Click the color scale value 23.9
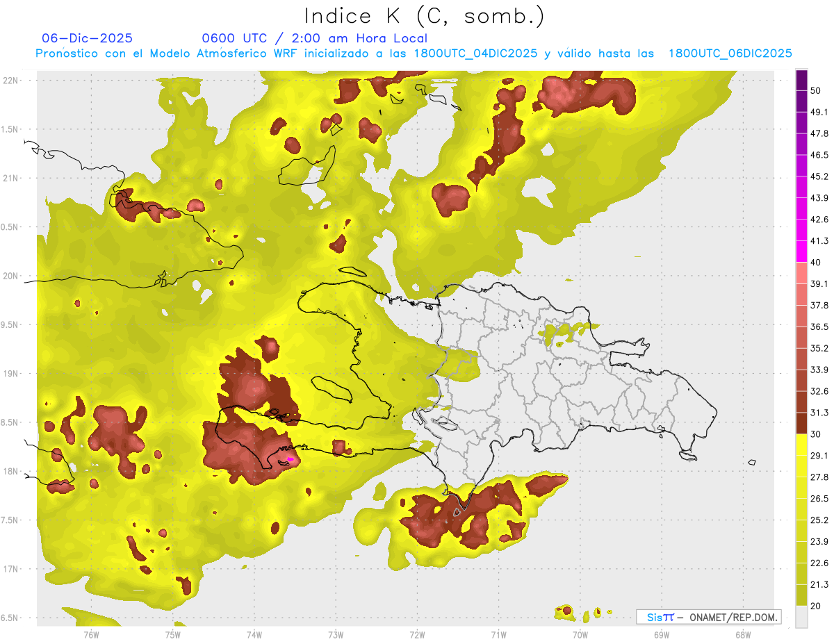Viewport: 834px width, 644px height. [819, 542]
